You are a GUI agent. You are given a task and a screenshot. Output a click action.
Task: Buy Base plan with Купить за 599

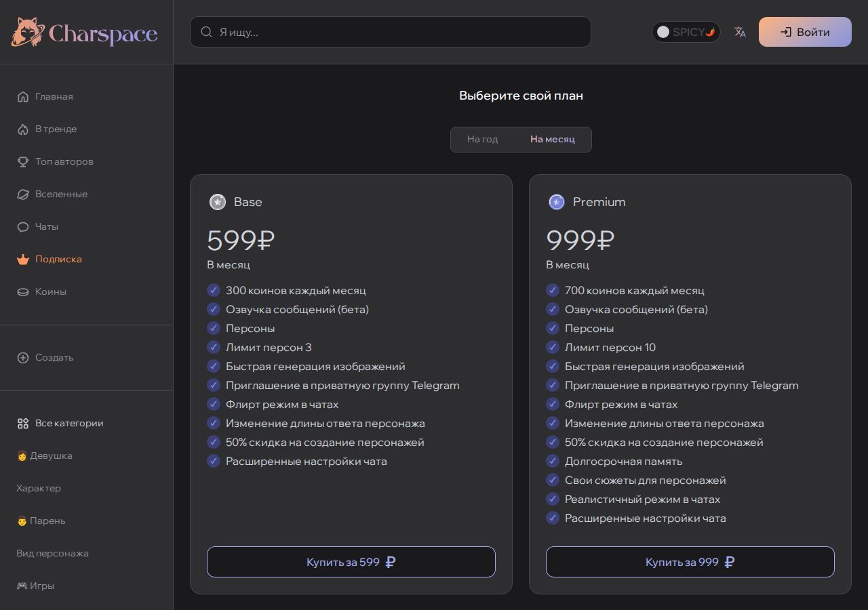[x=351, y=562]
